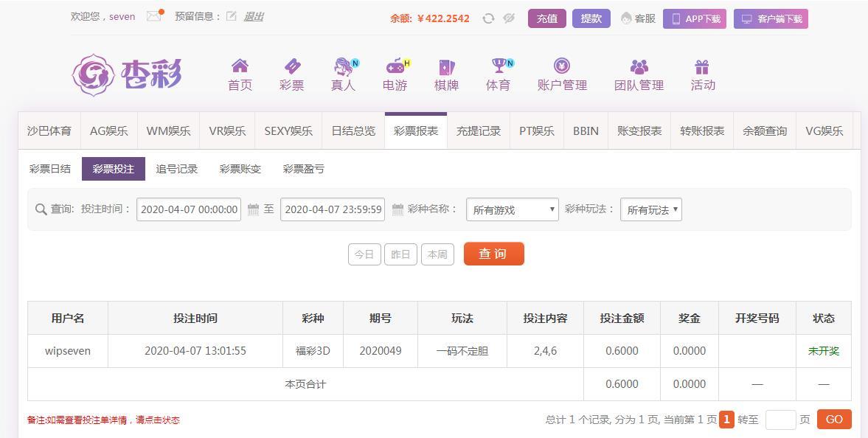Open 体育 sports trophy icon

point(499,66)
